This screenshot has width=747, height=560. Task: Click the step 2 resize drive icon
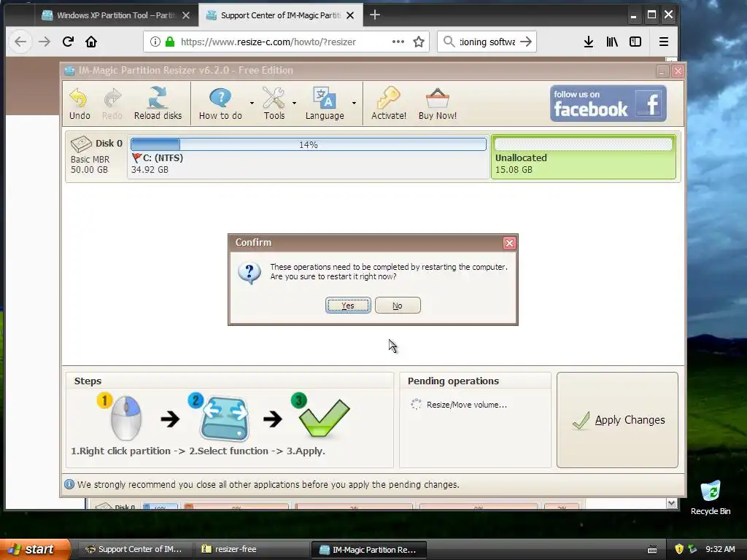tap(224, 418)
